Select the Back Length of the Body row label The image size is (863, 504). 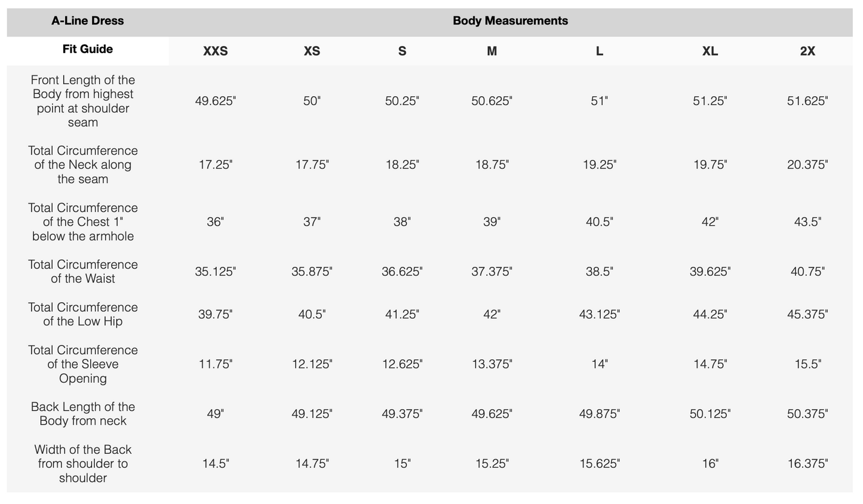83,414
